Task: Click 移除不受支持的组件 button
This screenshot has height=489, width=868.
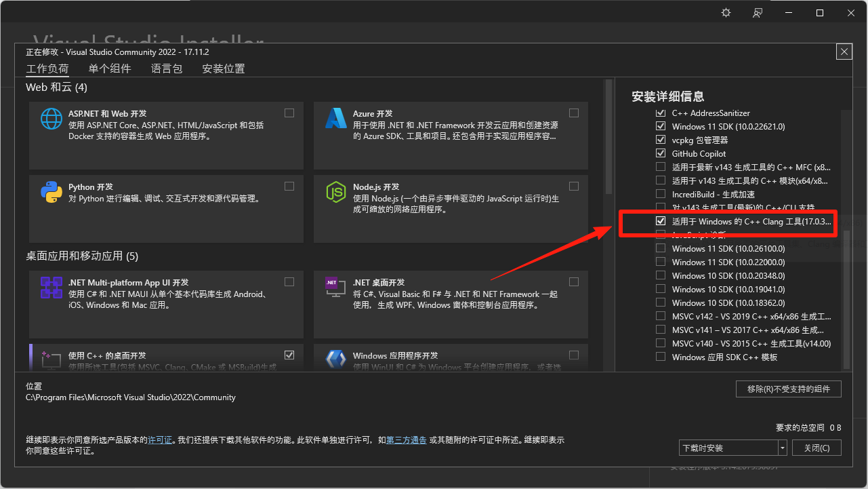Action: [788, 389]
